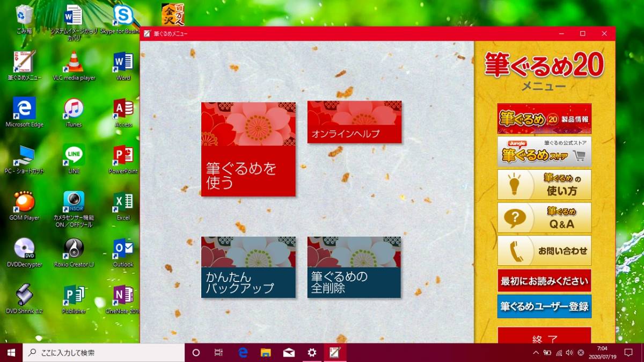Select 筆ぐるめ app in taskbar
Screen dimensions: 644x362
(x=335, y=352)
